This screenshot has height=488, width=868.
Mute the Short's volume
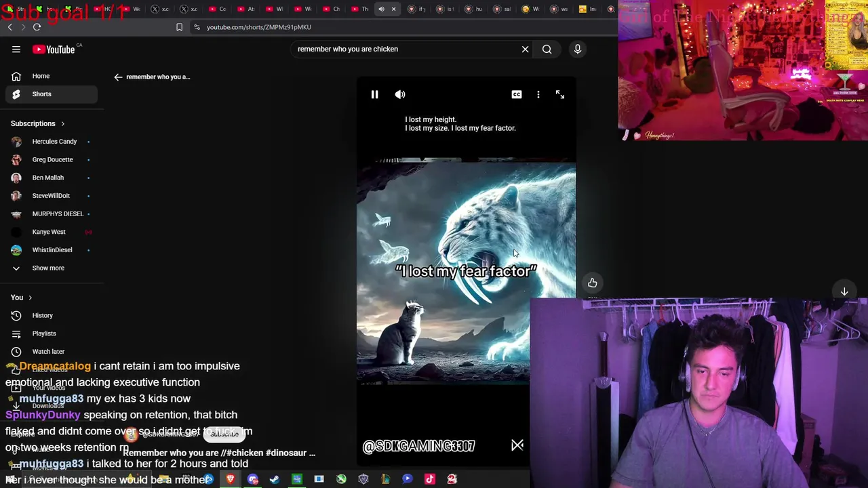[400, 94]
